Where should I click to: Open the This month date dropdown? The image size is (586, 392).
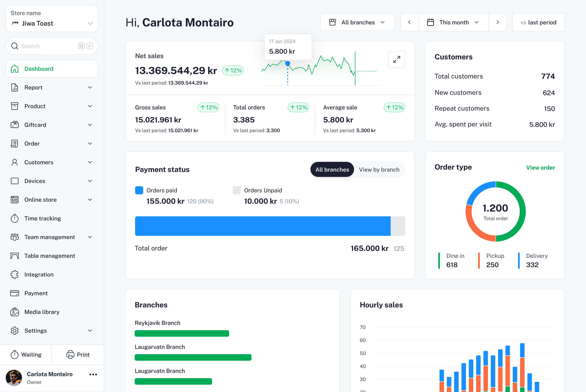click(x=453, y=22)
